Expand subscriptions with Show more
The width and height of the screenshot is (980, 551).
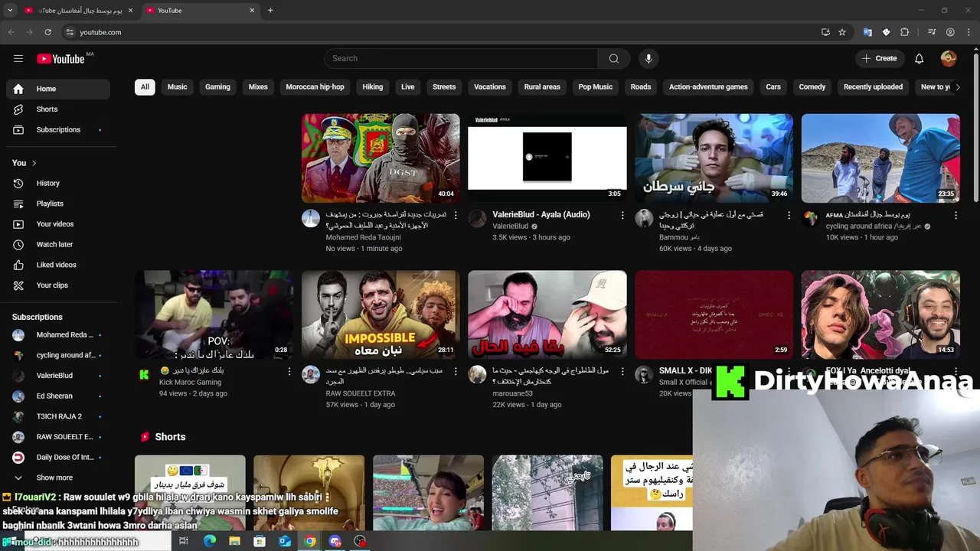coord(58,478)
